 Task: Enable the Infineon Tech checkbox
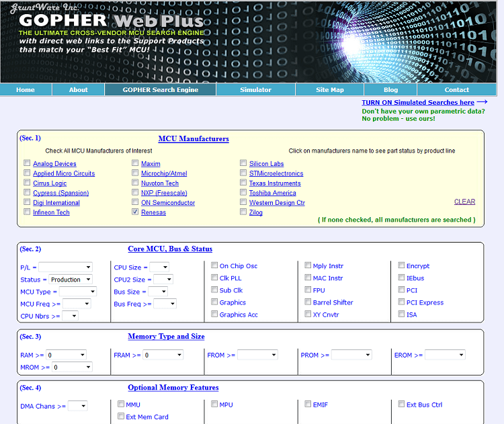[27, 212]
